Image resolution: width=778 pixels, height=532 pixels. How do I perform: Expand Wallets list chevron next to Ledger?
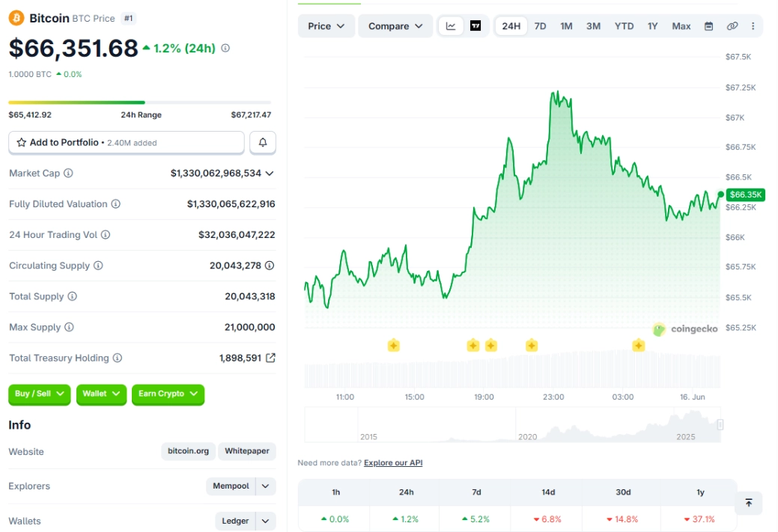click(266, 521)
